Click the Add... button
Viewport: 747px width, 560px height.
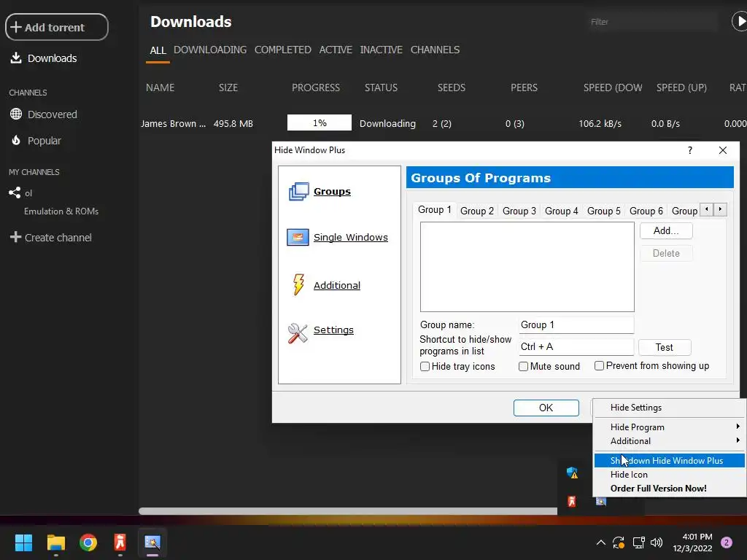tap(666, 230)
